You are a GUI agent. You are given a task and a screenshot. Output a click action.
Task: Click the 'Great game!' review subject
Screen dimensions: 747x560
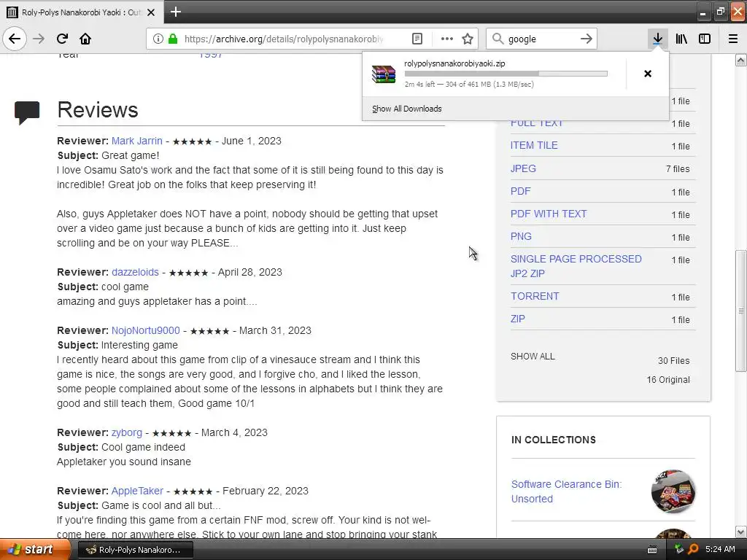point(130,155)
